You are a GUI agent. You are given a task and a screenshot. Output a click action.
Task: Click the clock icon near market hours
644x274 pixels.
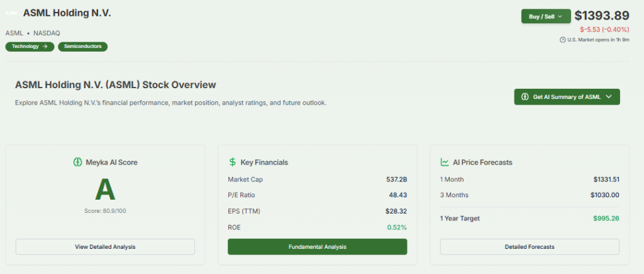pyautogui.click(x=562, y=40)
